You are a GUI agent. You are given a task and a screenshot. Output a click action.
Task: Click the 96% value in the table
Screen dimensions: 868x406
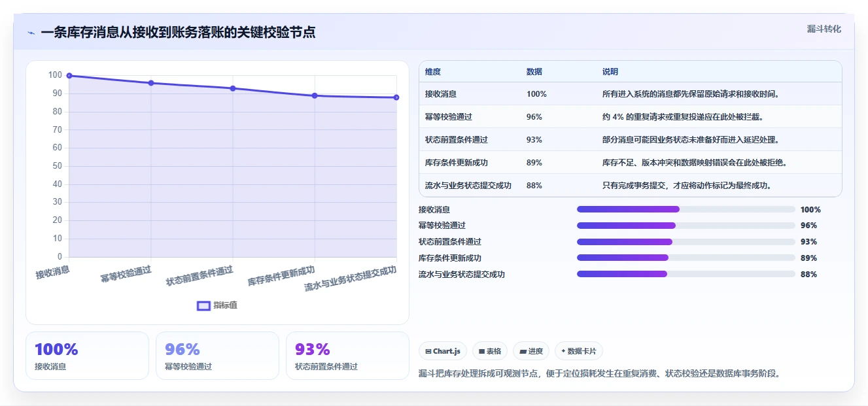pos(534,117)
